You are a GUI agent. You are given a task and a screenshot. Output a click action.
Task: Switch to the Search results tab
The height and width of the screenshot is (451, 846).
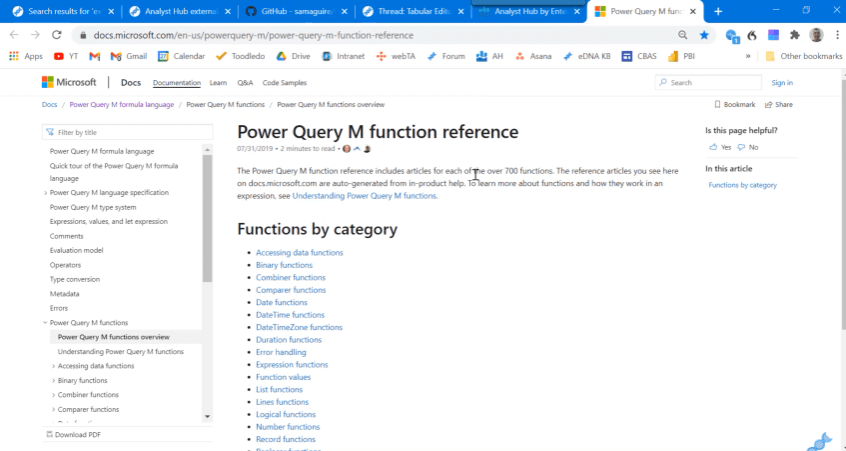(x=64, y=11)
